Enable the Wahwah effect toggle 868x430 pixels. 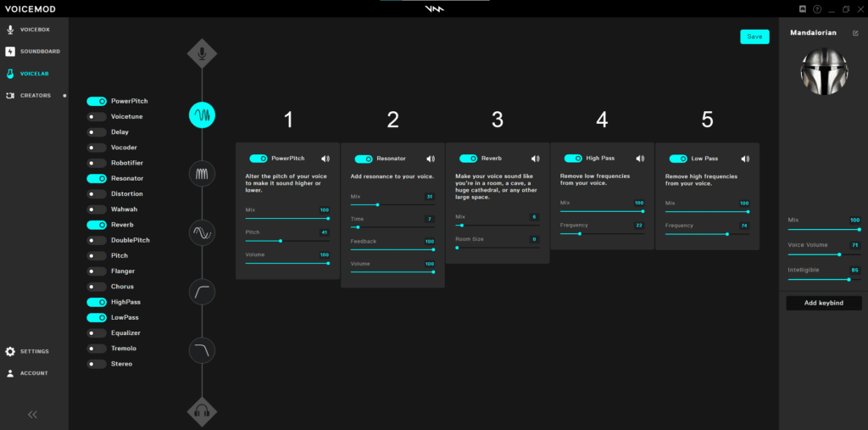click(97, 209)
